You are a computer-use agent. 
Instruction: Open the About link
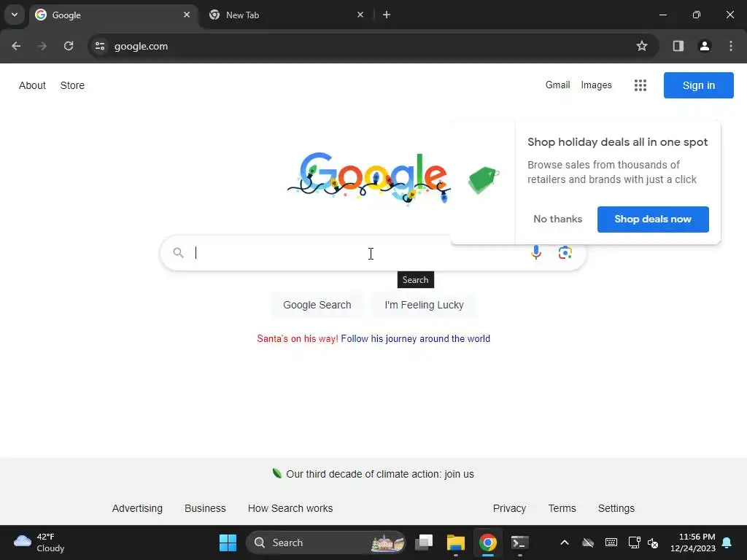tap(32, 85)
